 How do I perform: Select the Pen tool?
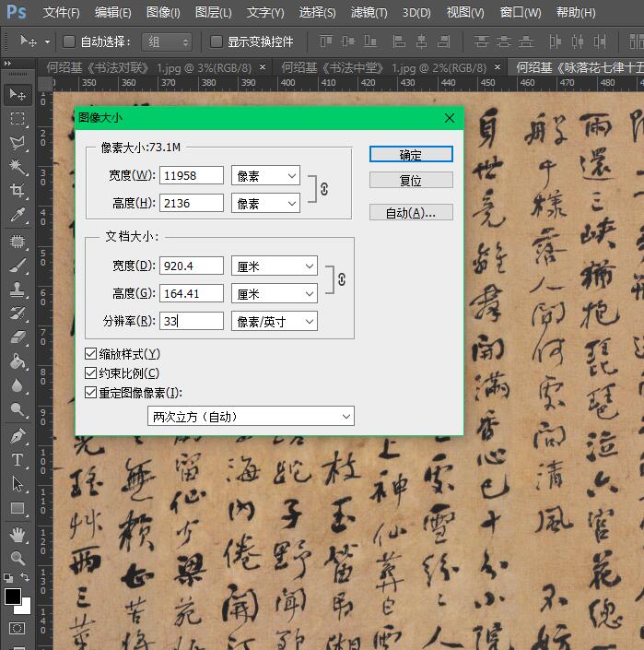(18, 436)
